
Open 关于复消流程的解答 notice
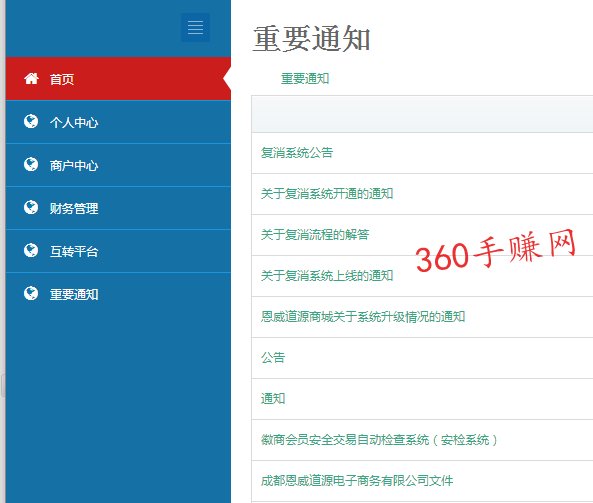[315, 234]
